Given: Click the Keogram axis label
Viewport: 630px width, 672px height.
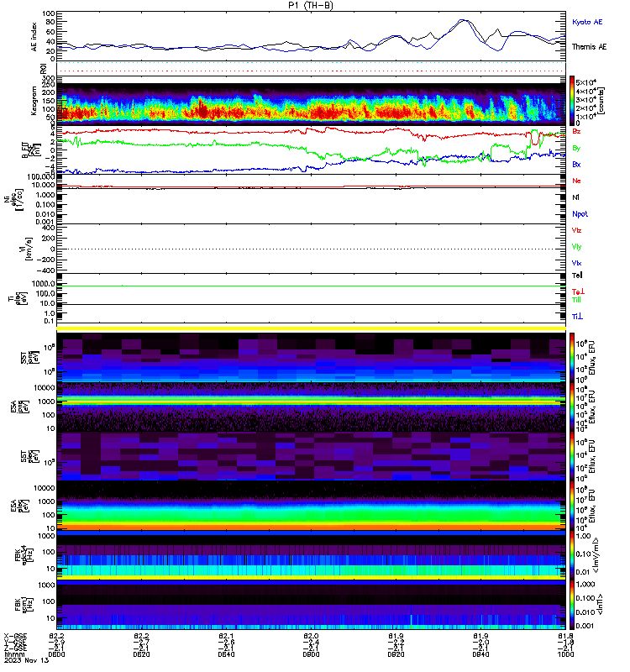Looking at the screenshot, I should (x=34, y=101).
